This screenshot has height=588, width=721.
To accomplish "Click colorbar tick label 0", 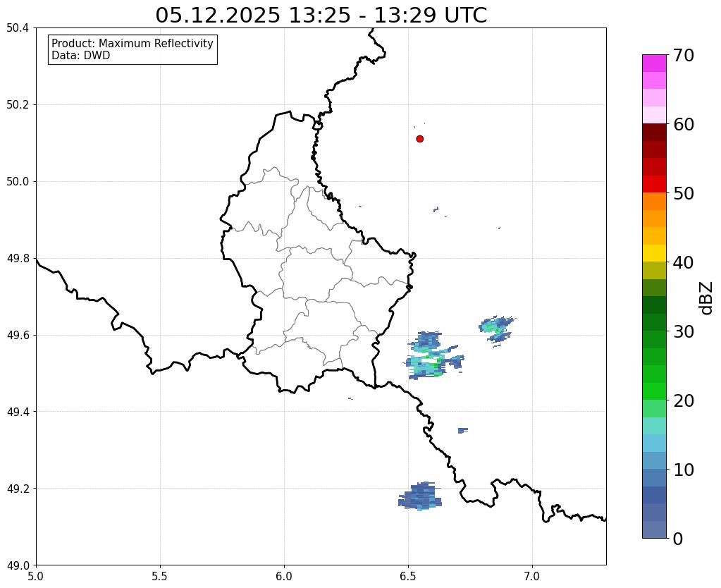I will [x=678, y=539].
